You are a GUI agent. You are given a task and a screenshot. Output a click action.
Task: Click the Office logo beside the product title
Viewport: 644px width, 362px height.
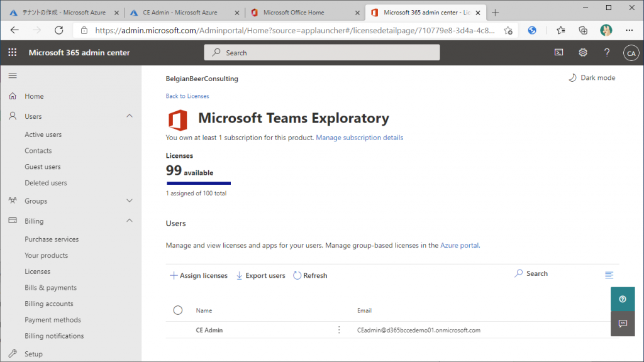point(177,120)
